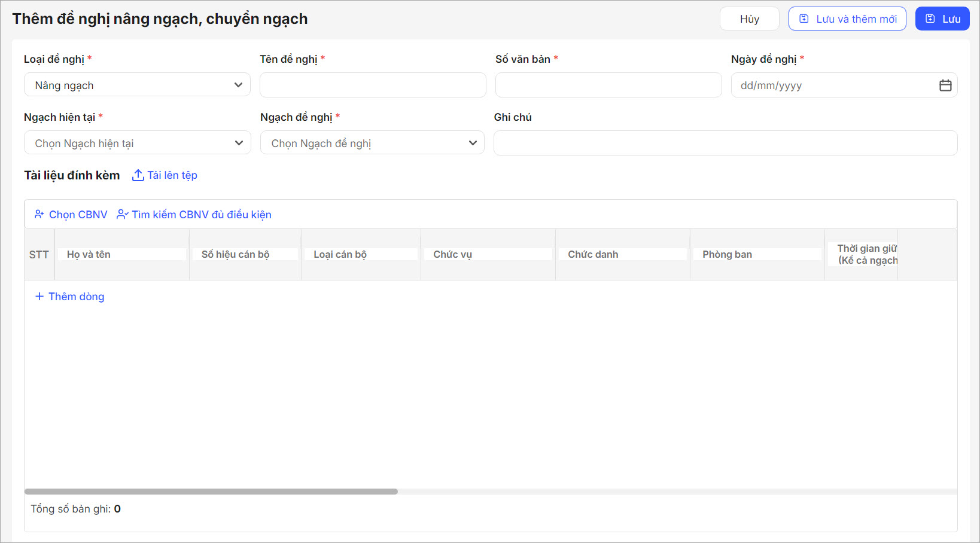This screenshot has height=543, width=980.
Task: Open the Ngạch đề nghị dropdown
Action: click(372, 143)
